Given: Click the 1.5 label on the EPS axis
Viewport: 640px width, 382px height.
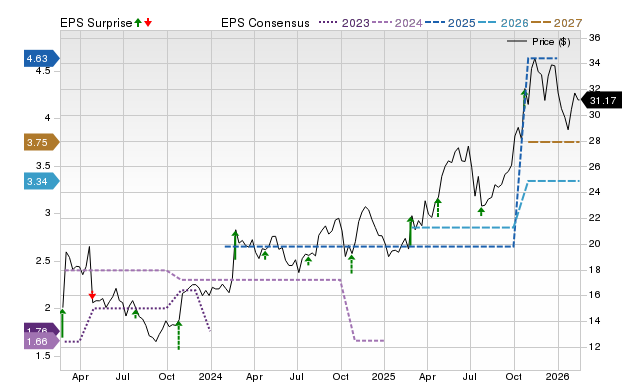Looking at the screenshot, I should [x=43, y=355].
